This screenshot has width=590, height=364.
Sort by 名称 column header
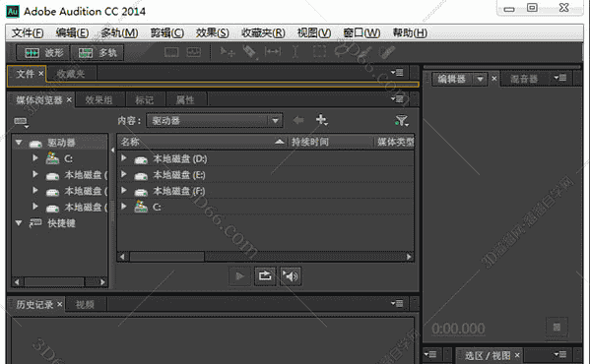[202, 142]
